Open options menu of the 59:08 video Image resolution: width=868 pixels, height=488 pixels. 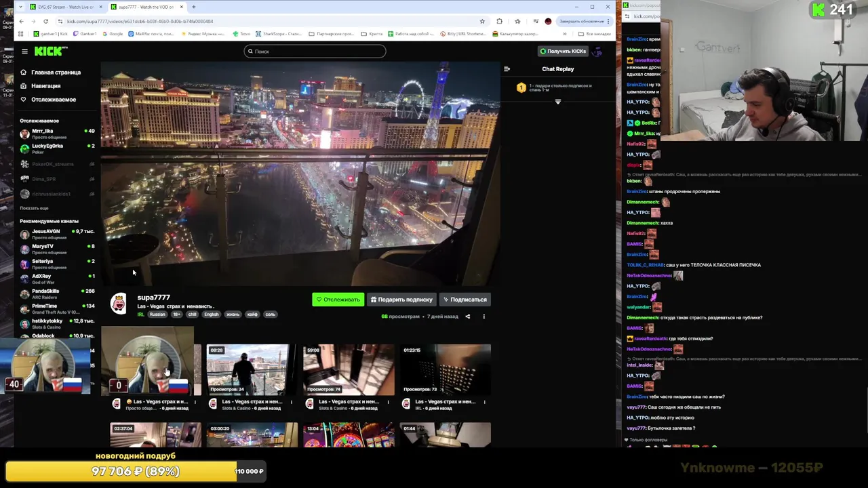[388, 402]
